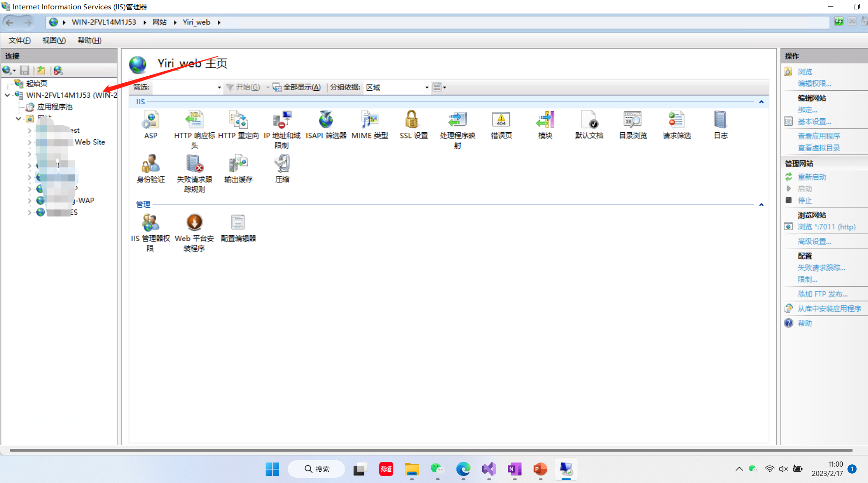Collapse the WIN-2FVL14M1J53 server tree node
The image size is (868, 483).
tap(7, 95)
